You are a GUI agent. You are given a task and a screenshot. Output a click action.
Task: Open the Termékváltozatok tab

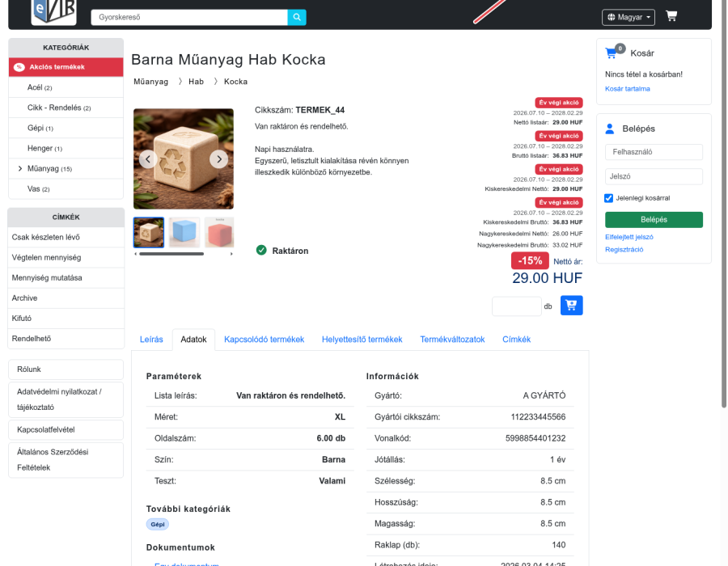[452, 339]
